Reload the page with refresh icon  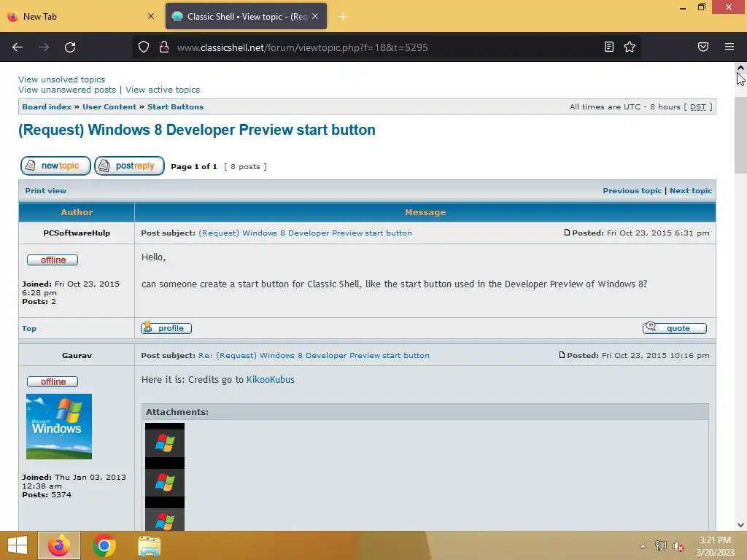(70, 47)
